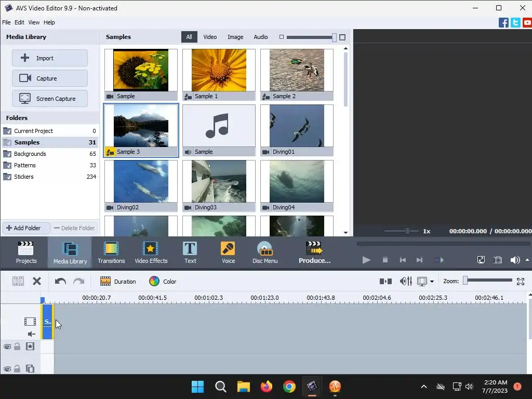Screen dimensions: 532x399
Task: Click the large thumbnails icon
Action: tap(342, 37)
